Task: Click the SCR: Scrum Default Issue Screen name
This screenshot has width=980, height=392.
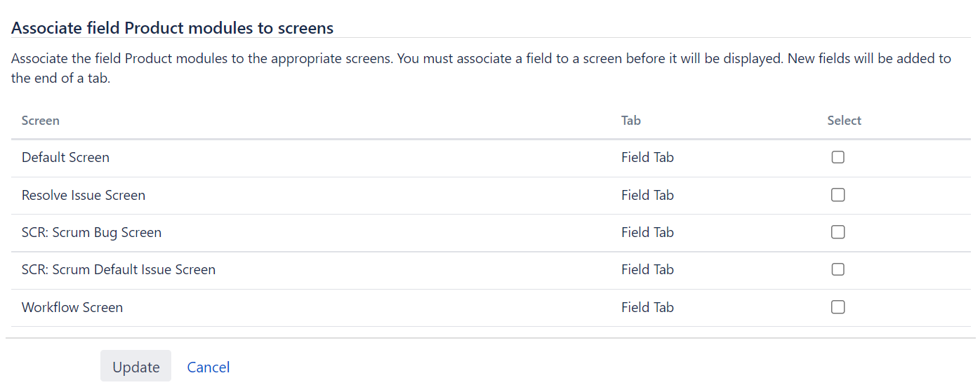Action: [119, 269]
